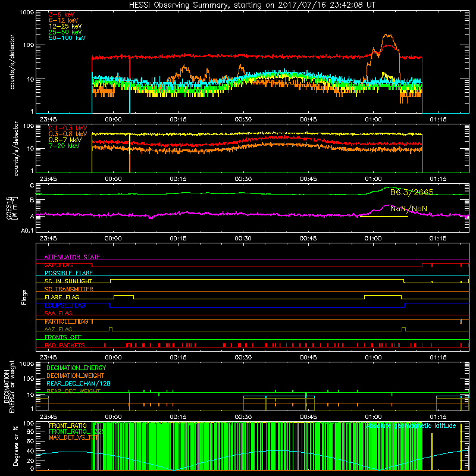The height and width of the screenshot is (476, 476).
Task: Click the 'A0.1' tick on the GOES axis
Action: pyautogui.click(x=27, y=230)
